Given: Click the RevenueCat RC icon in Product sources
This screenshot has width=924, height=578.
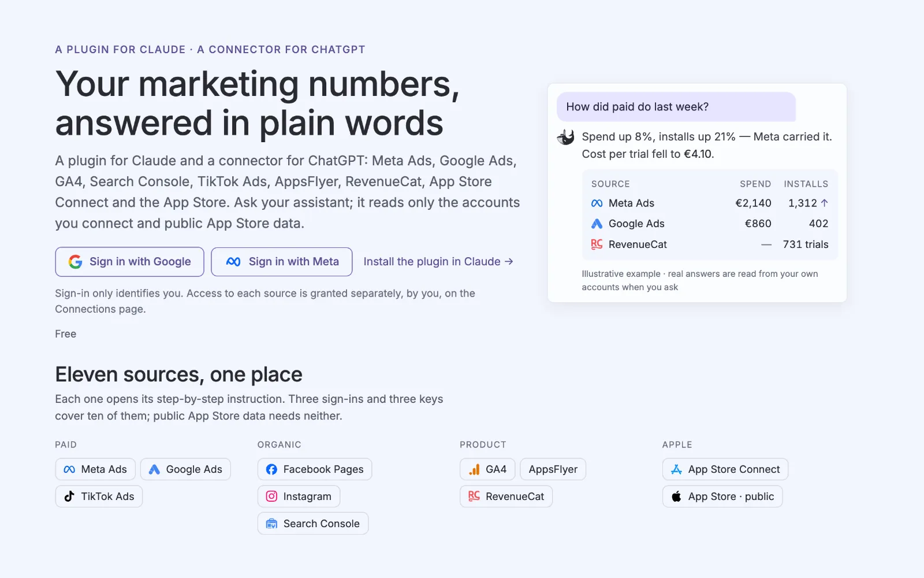Looking at the screenshot, I should tap(474, 496).
